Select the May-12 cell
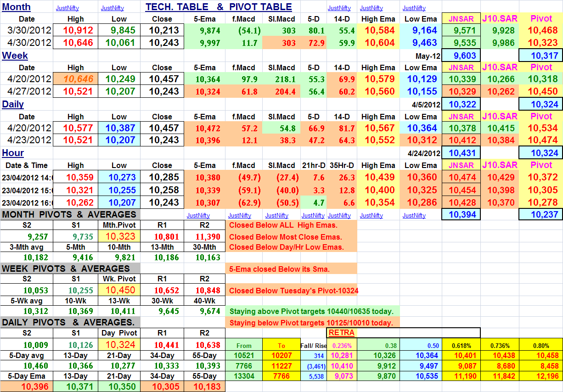Screen dimensions: 563x392 point(421,56)
